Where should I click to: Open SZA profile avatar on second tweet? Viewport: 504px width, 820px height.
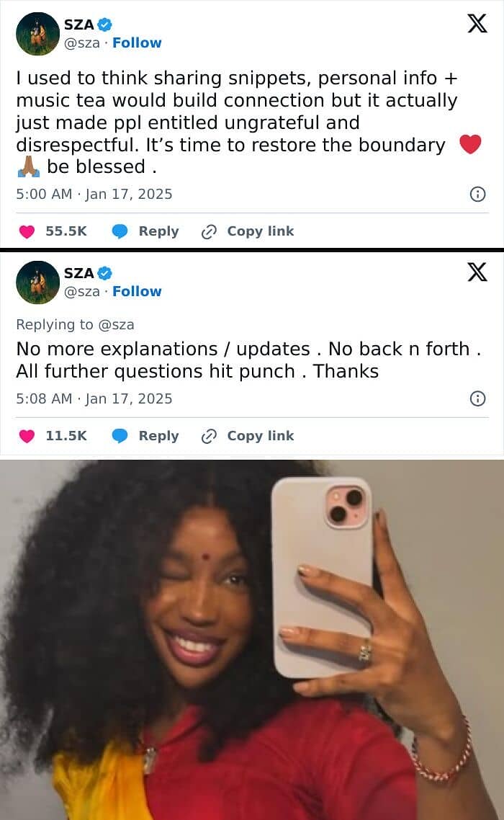click(x=37, y=282)
